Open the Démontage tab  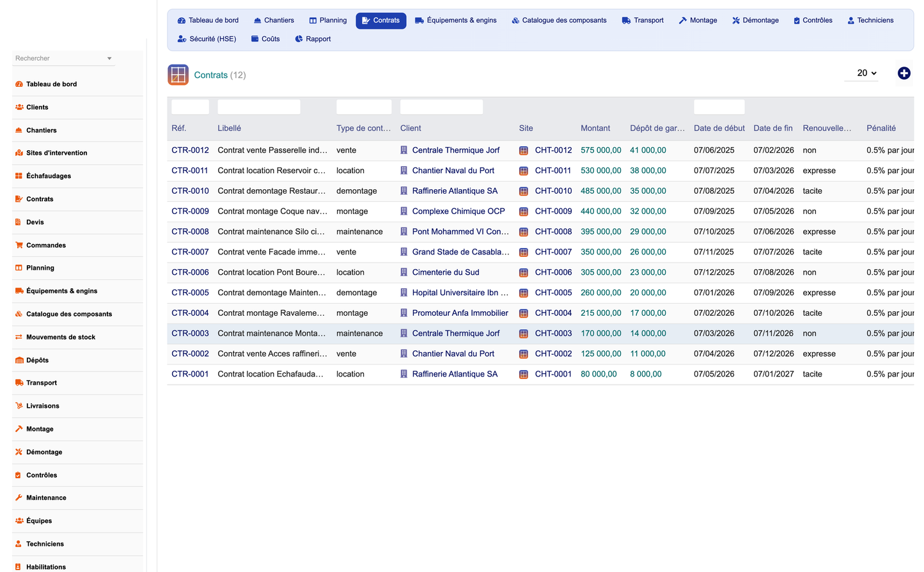coord(755,20)
